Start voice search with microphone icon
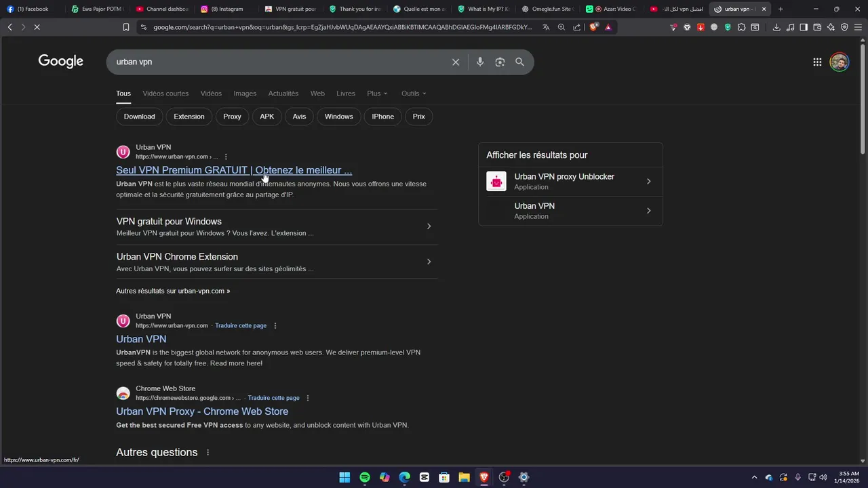The height and width of the screenshot is (488, 868). (480, 62)
